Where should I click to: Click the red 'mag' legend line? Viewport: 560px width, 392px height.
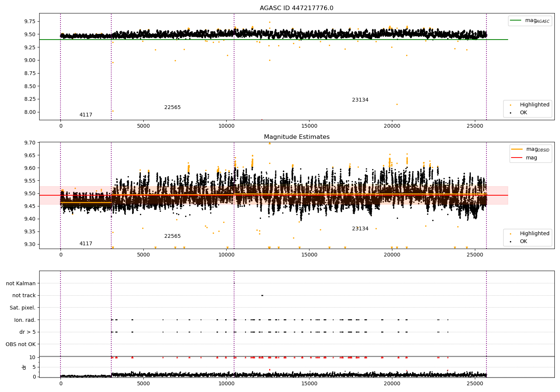(x=517, y=158)
